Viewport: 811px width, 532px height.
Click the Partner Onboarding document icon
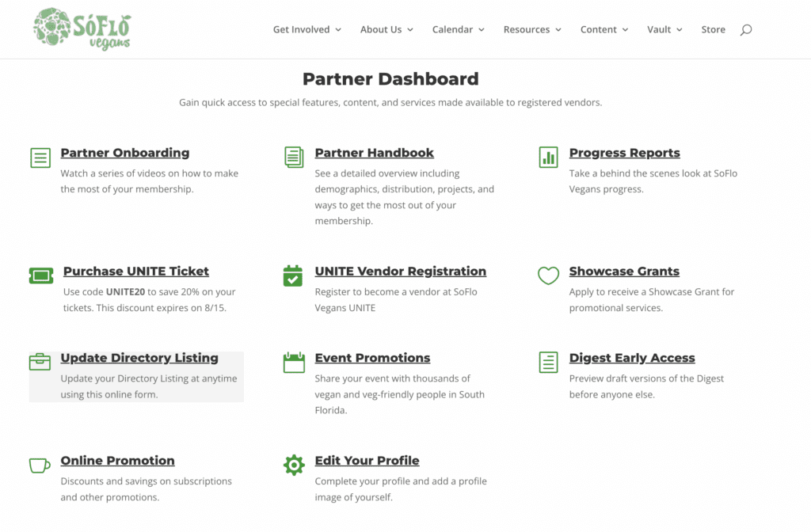click(40, 158)
